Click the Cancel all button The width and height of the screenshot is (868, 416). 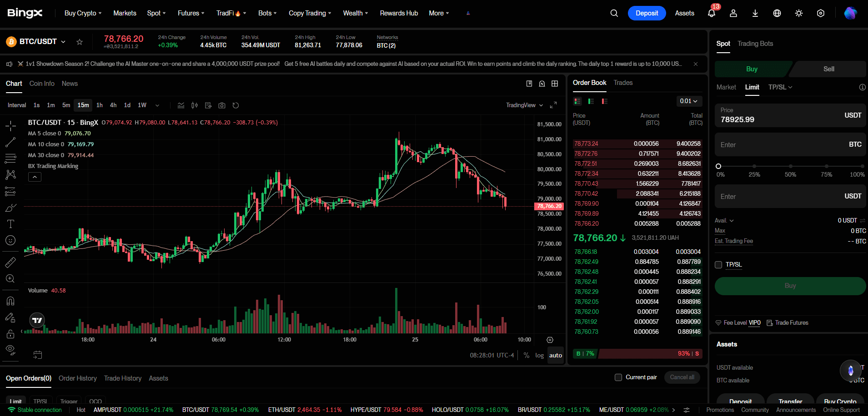[682, 377]
